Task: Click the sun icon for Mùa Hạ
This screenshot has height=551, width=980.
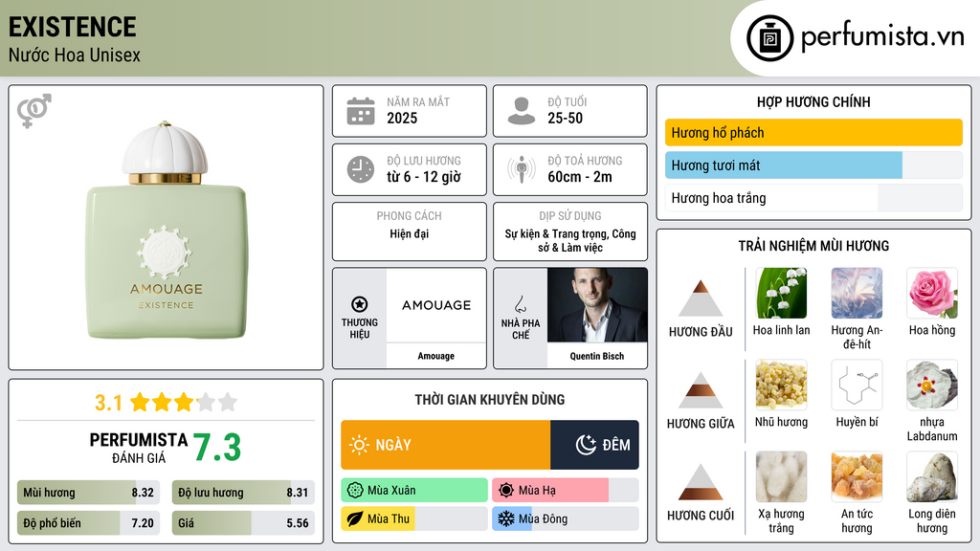Action: coord(506,491)
